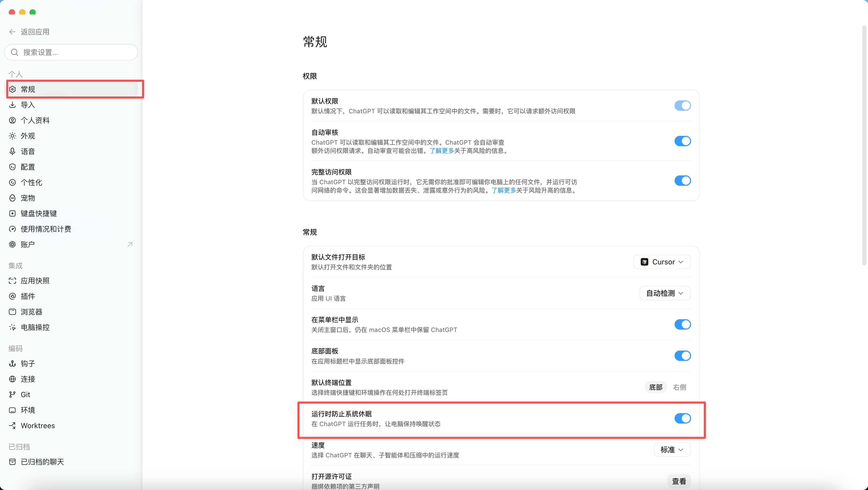Click the magnifier icon in the settings search
This screenshot has width=868, height=490.
coord(14,52)
